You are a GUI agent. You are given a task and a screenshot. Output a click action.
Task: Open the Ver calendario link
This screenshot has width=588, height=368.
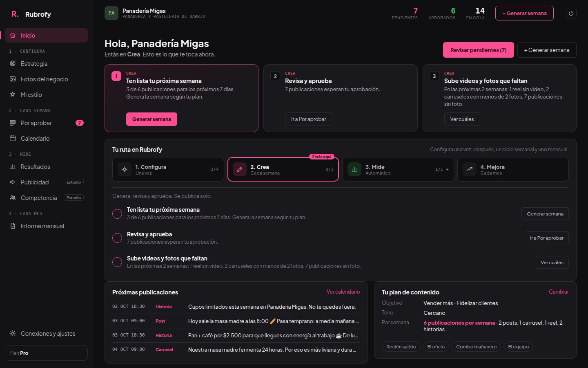click(343, 292)
